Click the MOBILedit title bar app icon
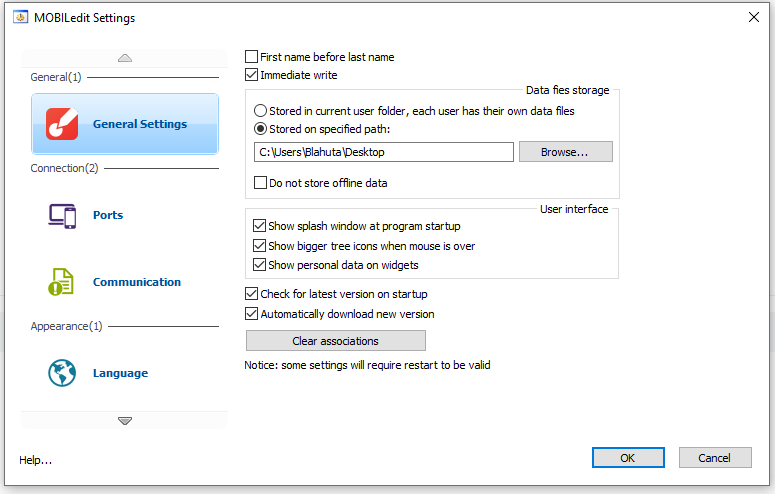This screenshot has height=494, width=775. (20, 17)
